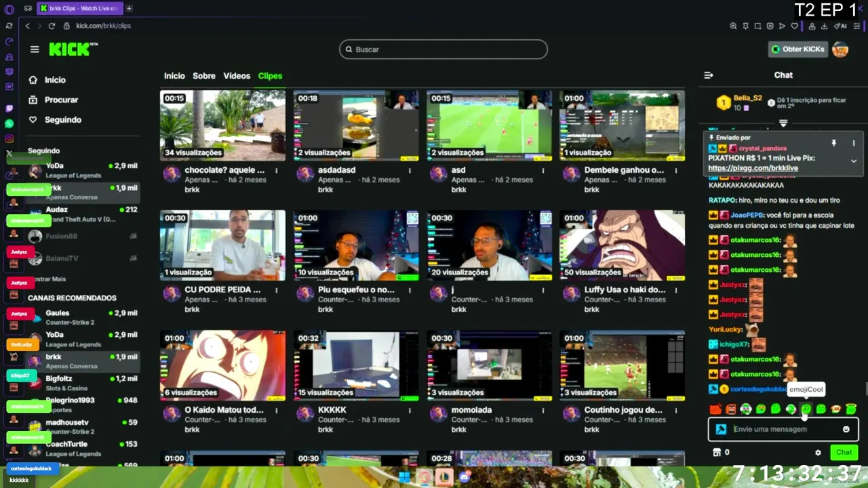Open Seguindo in the left navigation
This screenshot has width=868, height=488.
pos(56,119)
